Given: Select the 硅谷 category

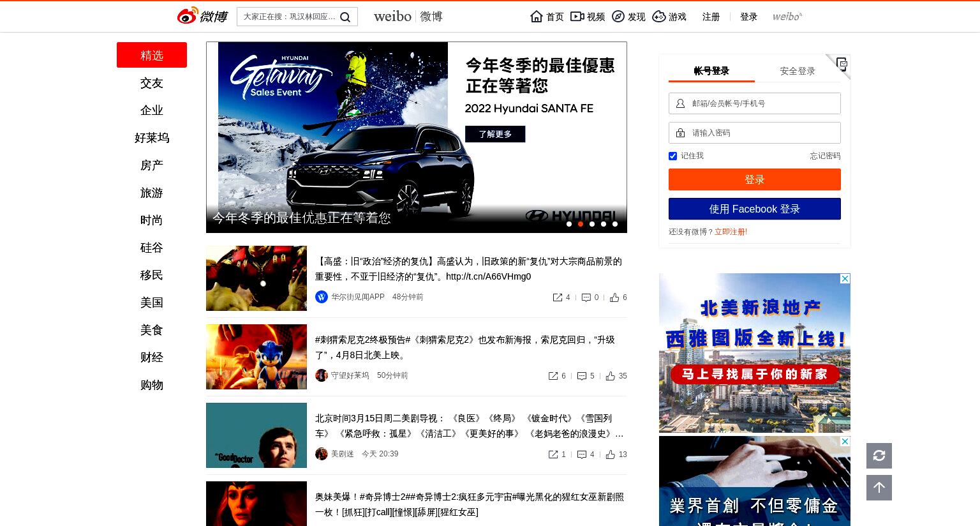Looking at the screenshot, I should (152, 248).
